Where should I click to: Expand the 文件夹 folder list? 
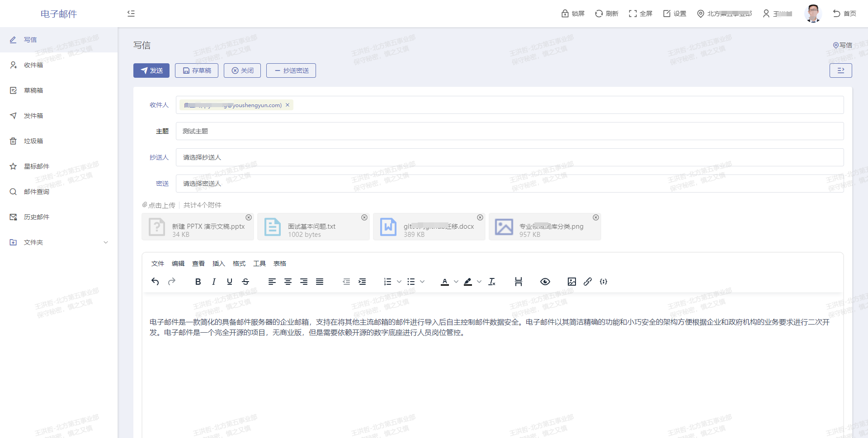tap(106, 242)
